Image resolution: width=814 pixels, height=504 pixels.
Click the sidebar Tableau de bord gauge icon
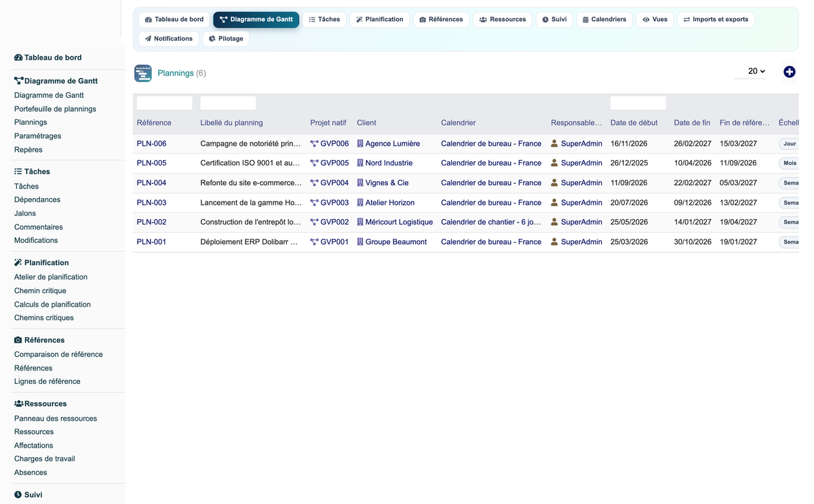tap(18, 58)
